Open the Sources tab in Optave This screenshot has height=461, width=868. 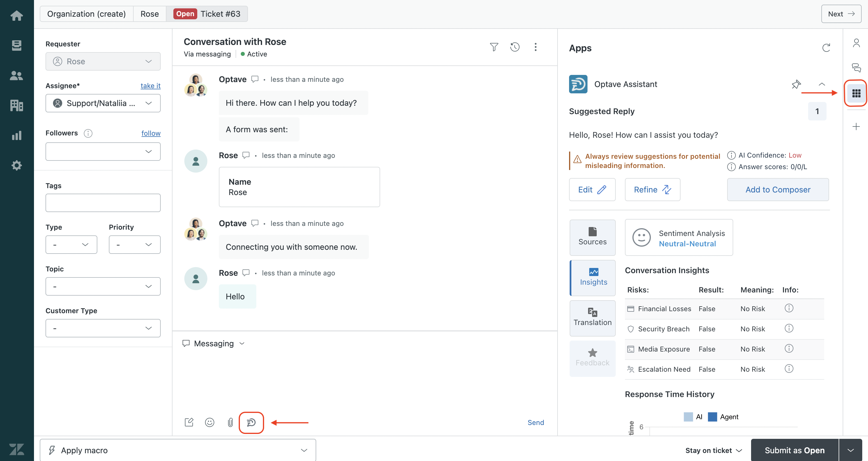coord(592,237)
